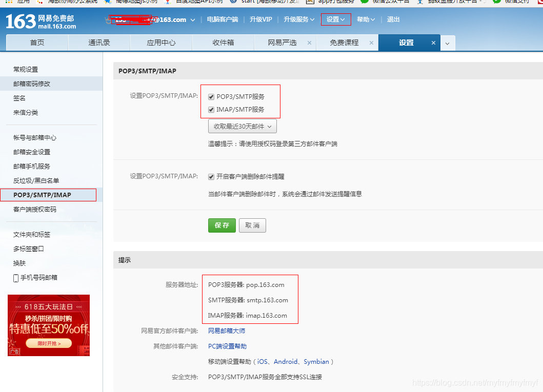Close the 免费课程 tab
543x392 pixels.
(371, 43)
